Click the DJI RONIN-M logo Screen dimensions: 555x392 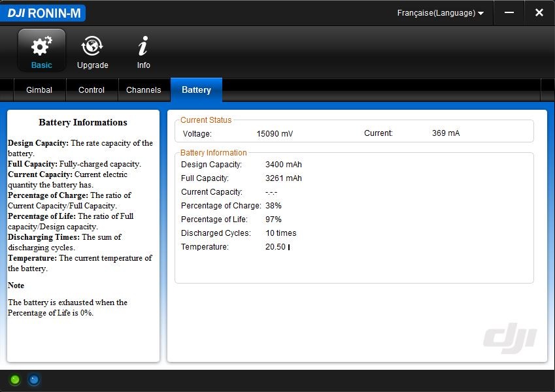tap(43, 13)
